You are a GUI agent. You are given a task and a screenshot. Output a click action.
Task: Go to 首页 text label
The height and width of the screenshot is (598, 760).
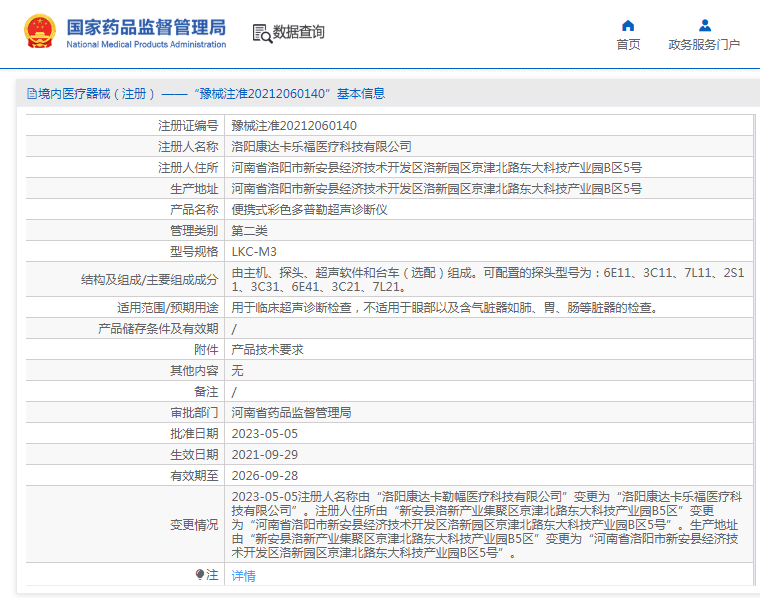(628, 45)
